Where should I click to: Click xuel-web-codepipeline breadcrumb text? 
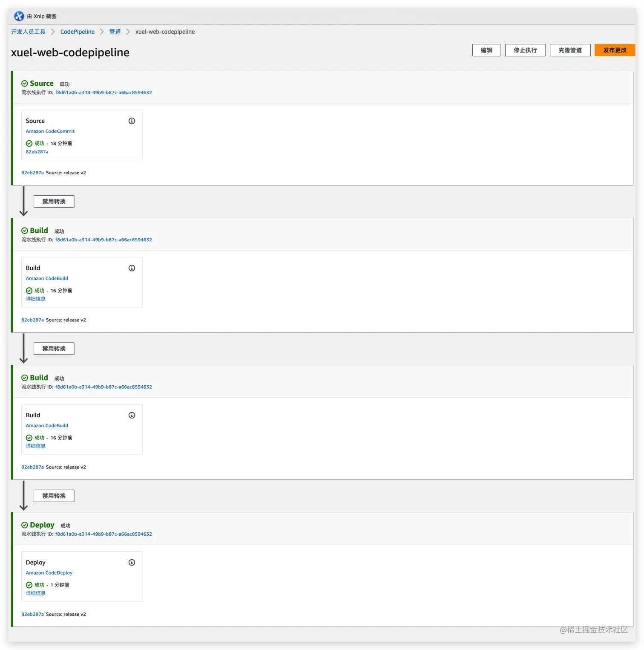165,32
